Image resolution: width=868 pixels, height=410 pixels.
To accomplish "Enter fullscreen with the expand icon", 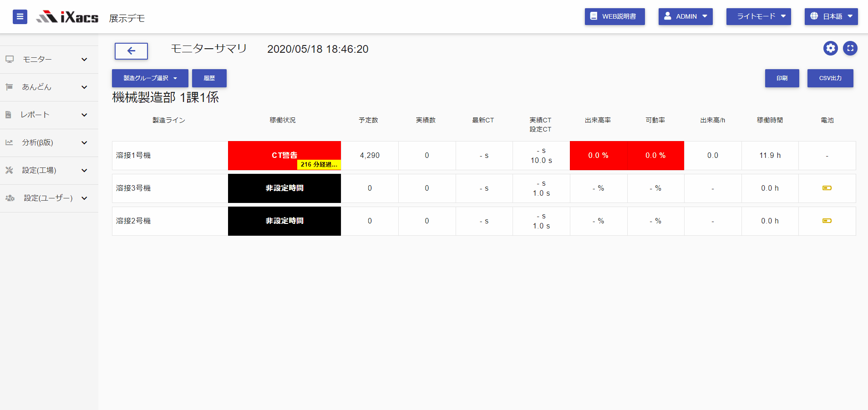I will [850, 48].
